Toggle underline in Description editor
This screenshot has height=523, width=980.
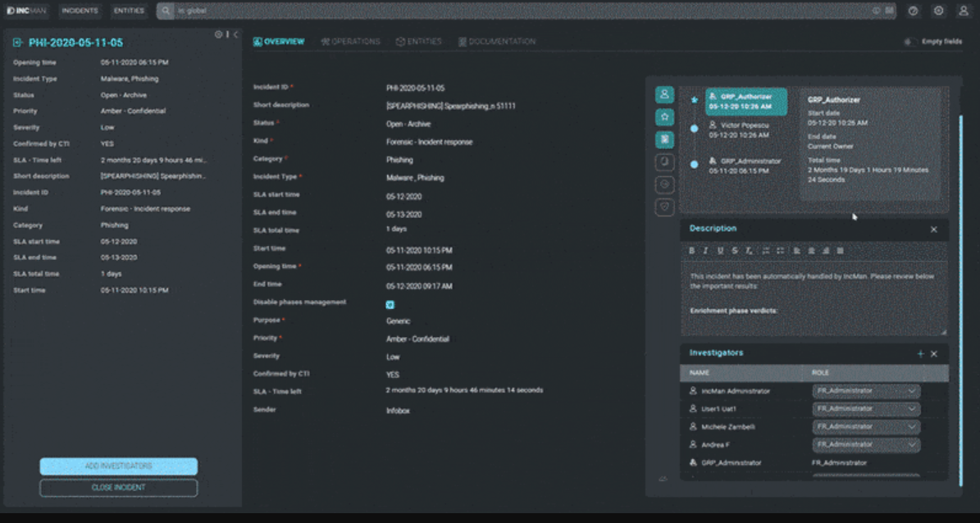tap(720, 251)
